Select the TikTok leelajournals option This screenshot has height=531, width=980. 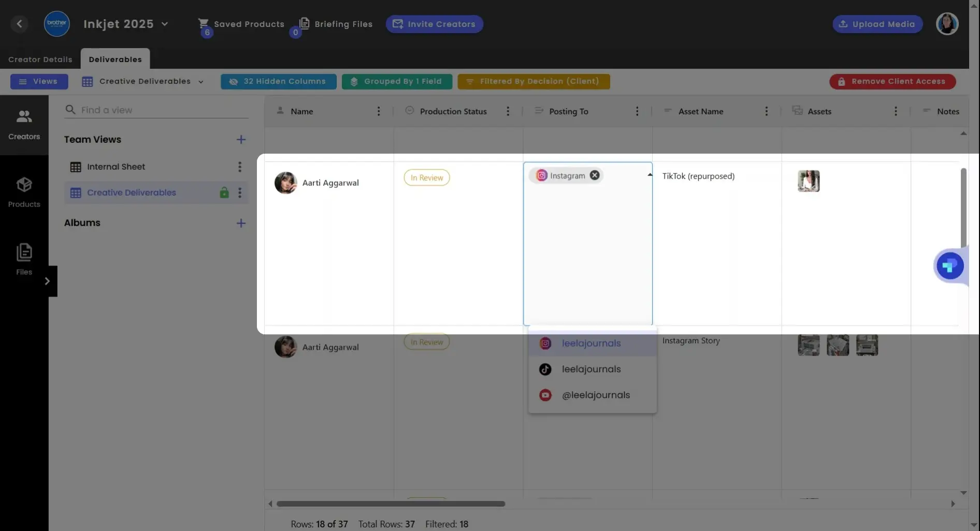(x=591, y=369)
